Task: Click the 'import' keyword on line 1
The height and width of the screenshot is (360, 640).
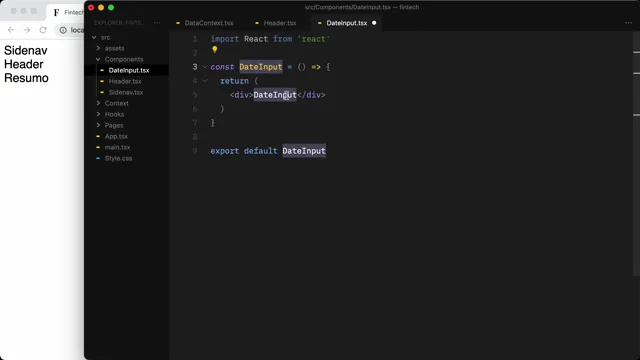Action: 225,39
